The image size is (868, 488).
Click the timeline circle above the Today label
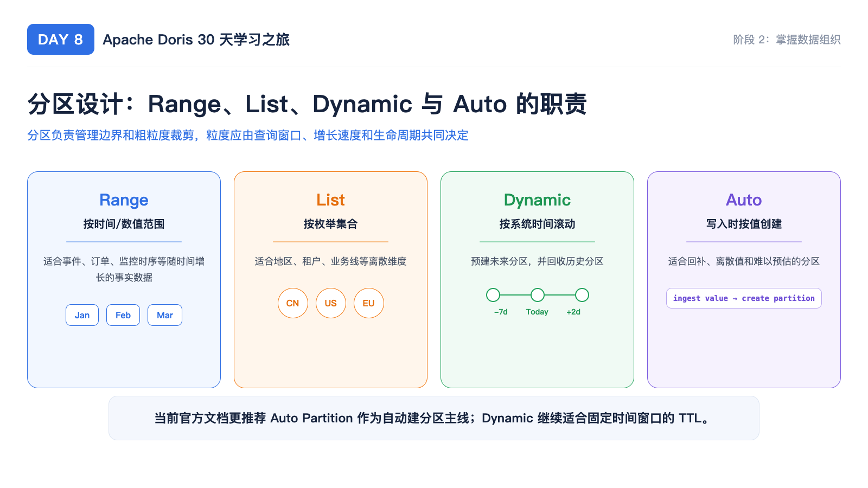tap(538, 295)
